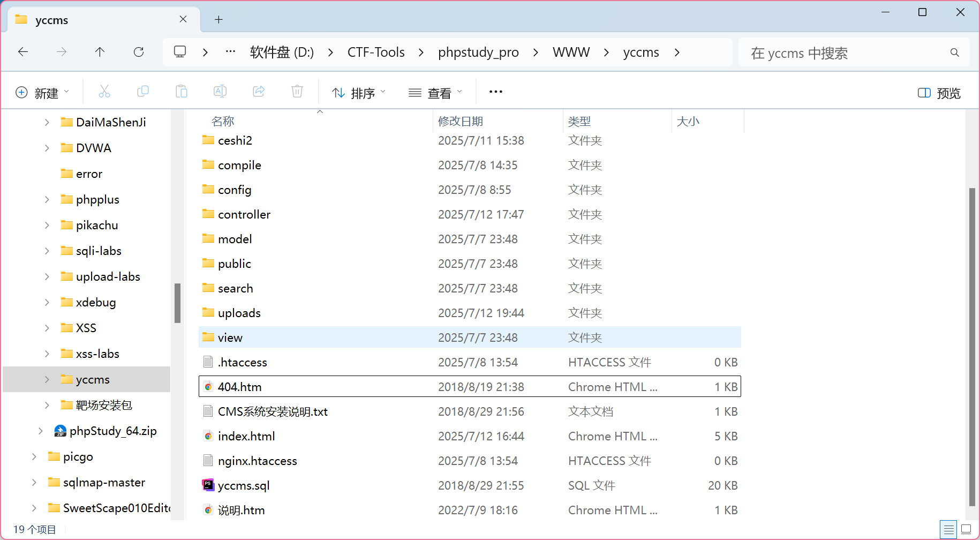980x540 pixels.
Task: Expand the xdebug tree folder
Action: point(47,302)
